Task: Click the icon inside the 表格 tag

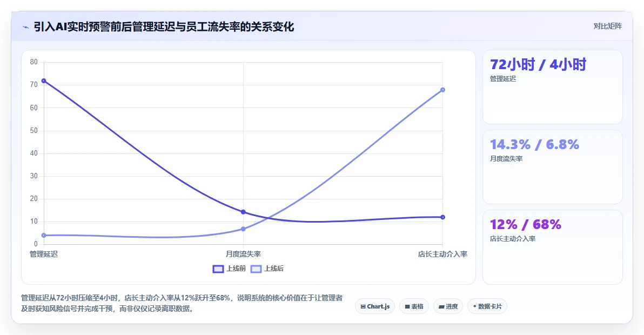Action: tap(407, 307)
